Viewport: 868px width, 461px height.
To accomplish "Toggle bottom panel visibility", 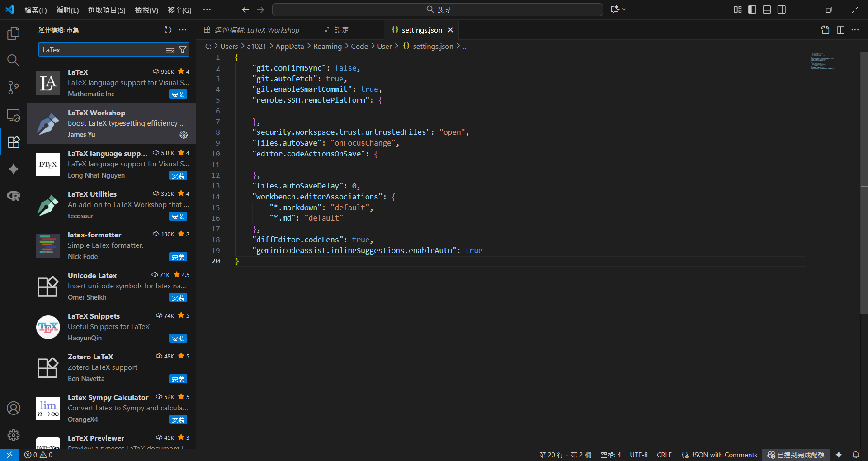I will [x=767, y=9].
